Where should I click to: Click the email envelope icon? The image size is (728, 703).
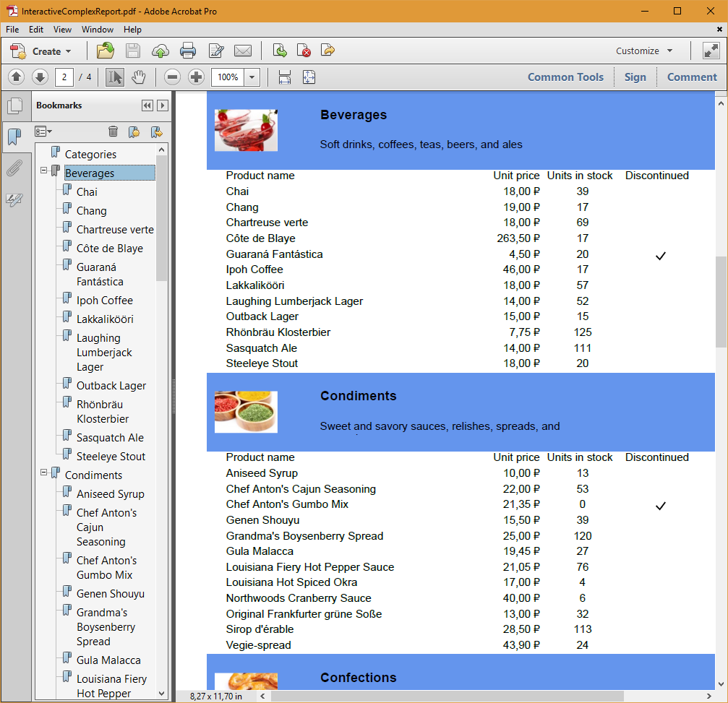click(243, 51)
